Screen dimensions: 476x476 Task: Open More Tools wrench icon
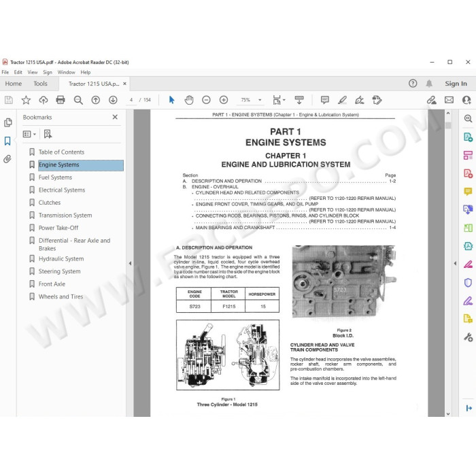(x=468, y=337)
